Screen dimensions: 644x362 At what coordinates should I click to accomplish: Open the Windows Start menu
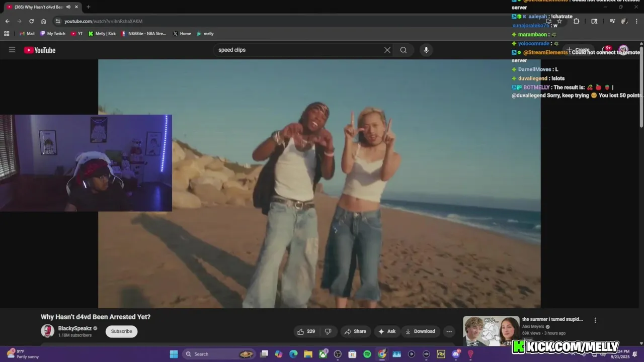174,354
